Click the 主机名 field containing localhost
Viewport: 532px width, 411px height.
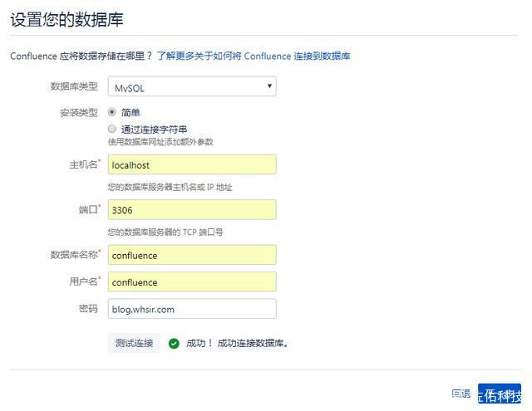pyautogui.click(x=192, y=164)
